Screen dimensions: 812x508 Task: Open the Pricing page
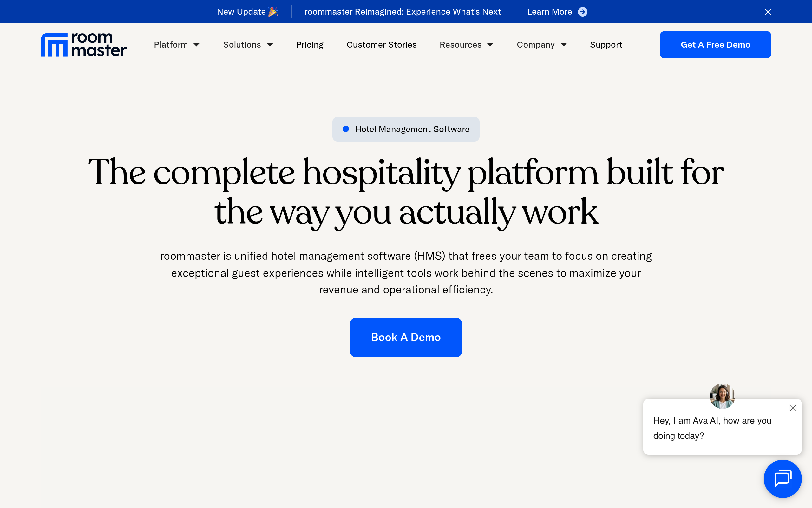(x=310, y=45)
